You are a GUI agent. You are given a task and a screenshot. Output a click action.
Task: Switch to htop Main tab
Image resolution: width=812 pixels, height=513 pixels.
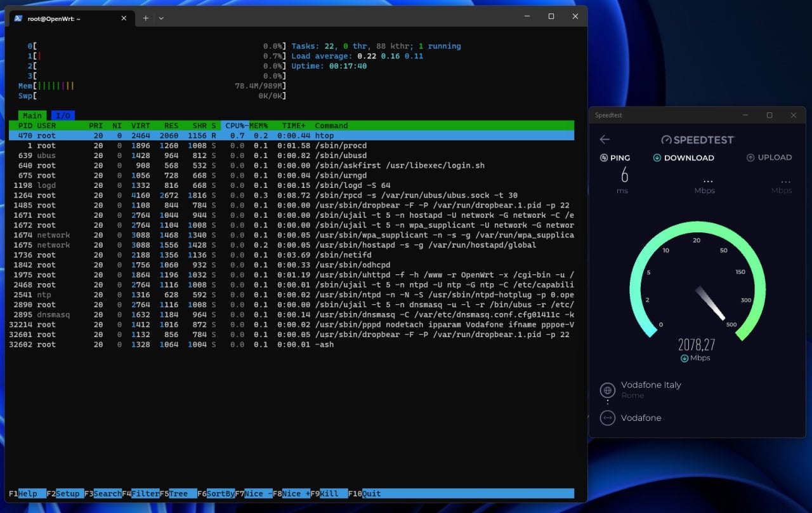pyautogui.click(x=32, y=116)
